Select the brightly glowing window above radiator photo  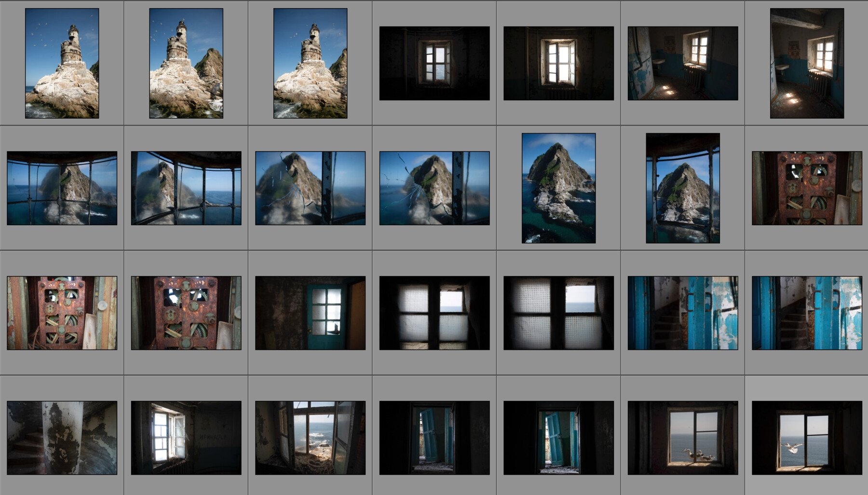558,63
